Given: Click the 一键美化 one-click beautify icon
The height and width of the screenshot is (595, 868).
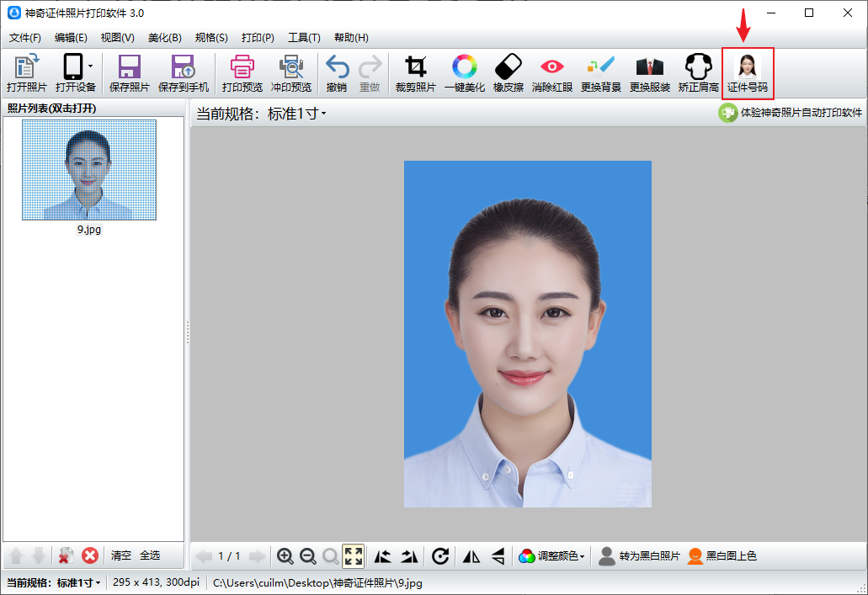Looking at the screenshot, I should pyautogui.click(x=464, y=73).
